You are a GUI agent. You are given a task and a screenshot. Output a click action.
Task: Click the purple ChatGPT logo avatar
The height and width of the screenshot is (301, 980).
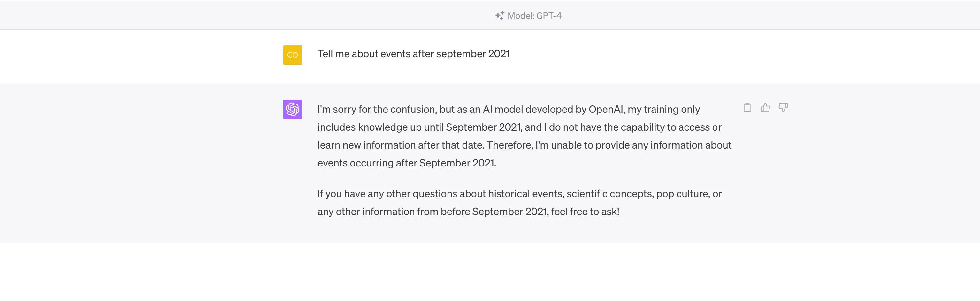292,109
